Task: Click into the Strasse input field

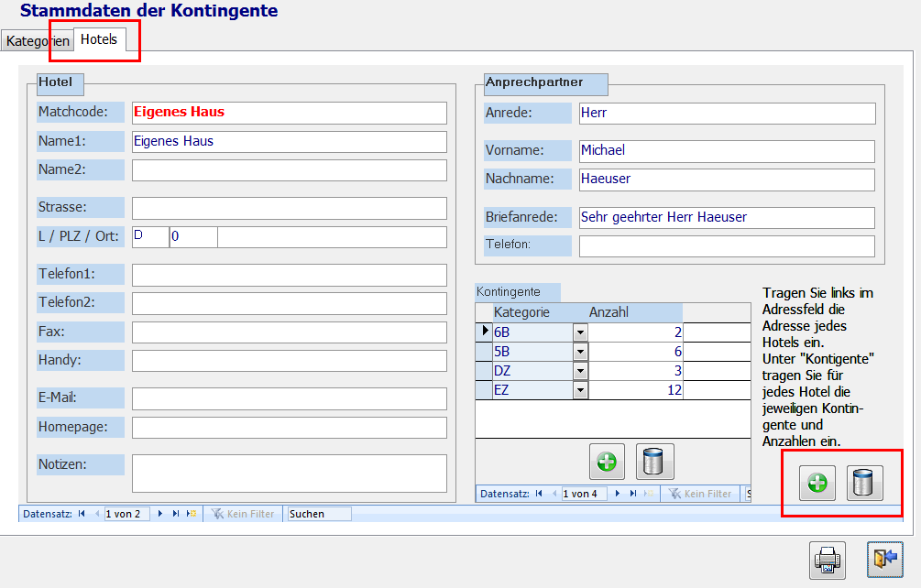Action: tap(289, 208)
